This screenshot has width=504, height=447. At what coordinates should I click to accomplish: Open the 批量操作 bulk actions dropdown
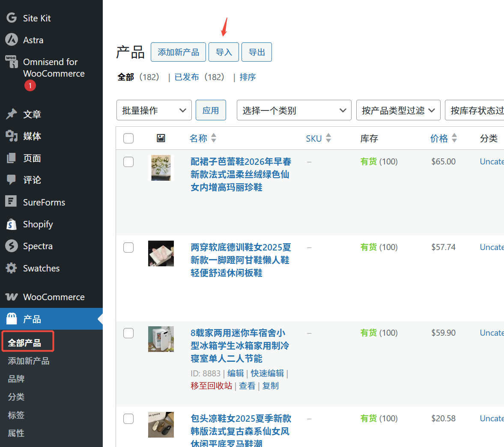tap(154, 110)
